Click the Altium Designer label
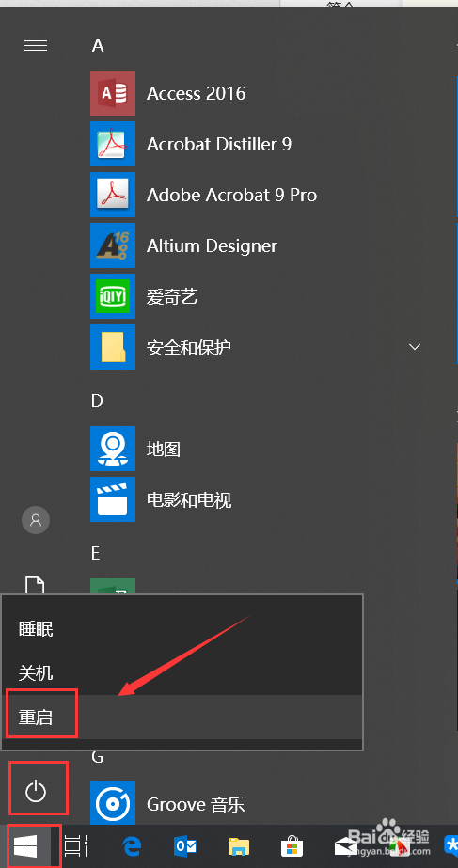This screenshot has width=458, height=868. [212, 245]
